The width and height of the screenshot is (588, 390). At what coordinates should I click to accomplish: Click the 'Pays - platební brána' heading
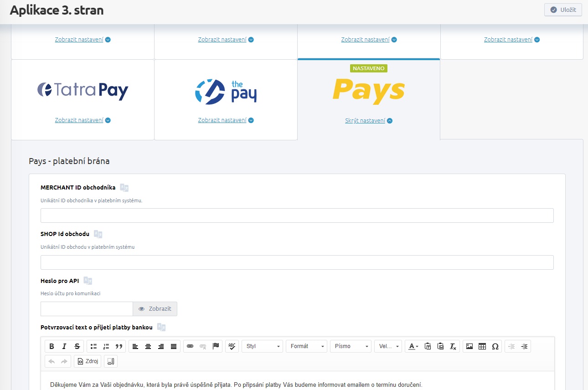tap(69, 161)
